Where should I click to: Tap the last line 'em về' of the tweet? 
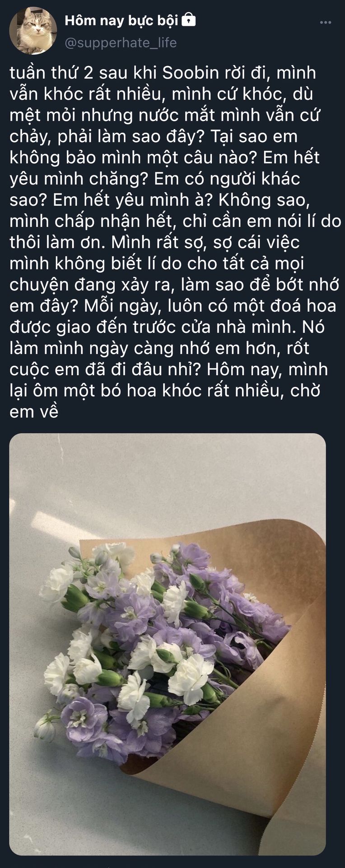click(x=34, y=412)
